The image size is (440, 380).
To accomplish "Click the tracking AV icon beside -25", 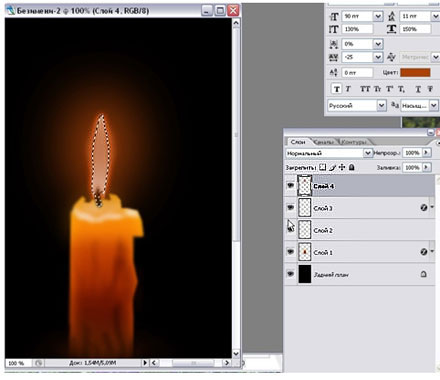I will (334, 57).
